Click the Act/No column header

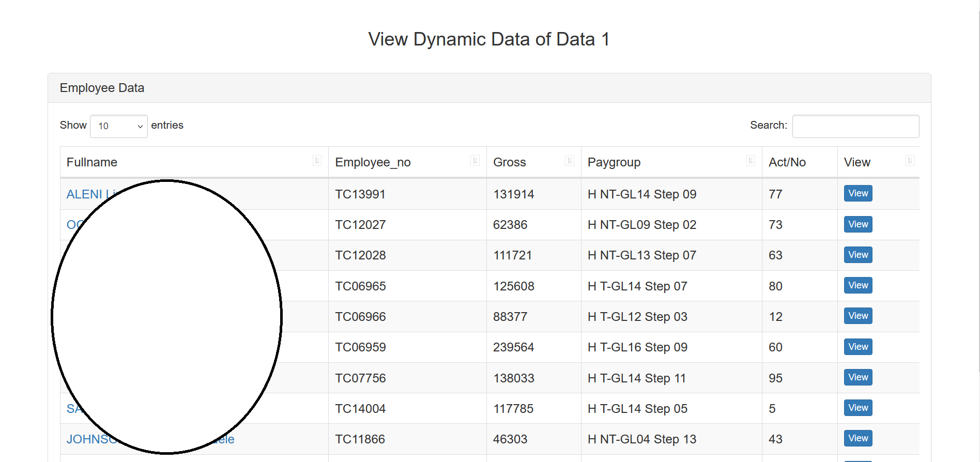(787, 162)
